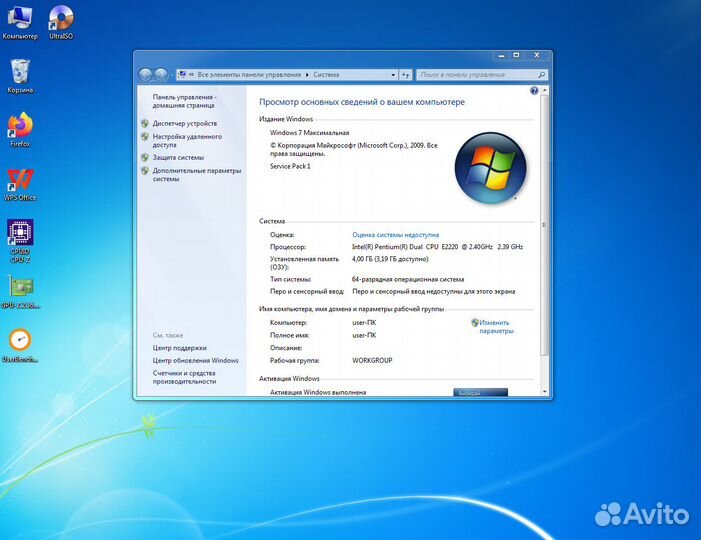Viewport: 701px width, 540px height.
Task: Open Защита системы link
Action: point(178,157)
